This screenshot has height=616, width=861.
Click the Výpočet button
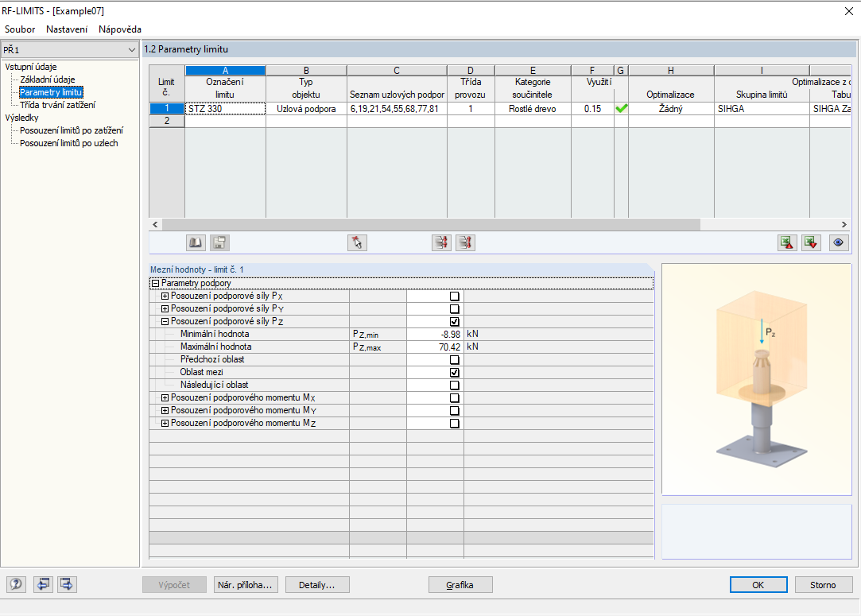pos(174,585)
